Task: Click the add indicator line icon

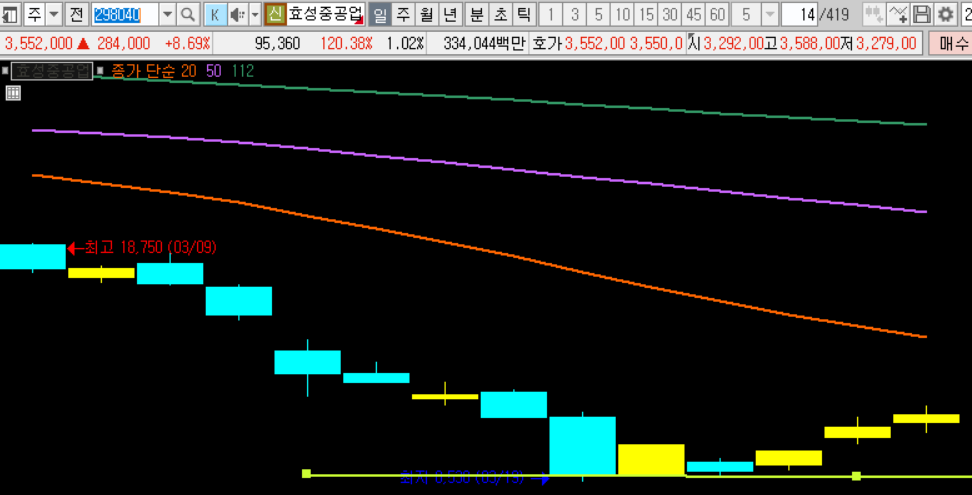Action: tap(898, 14)
